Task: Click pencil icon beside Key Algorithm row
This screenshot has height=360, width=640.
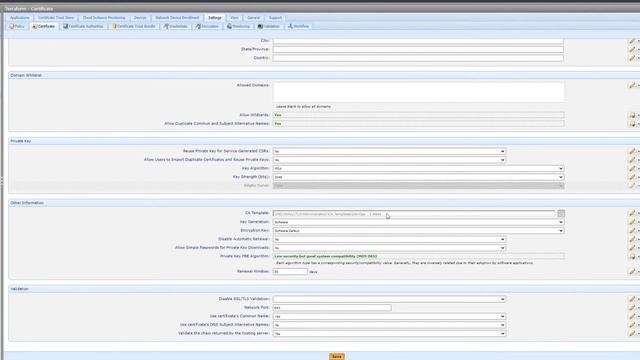Action: 632,168
